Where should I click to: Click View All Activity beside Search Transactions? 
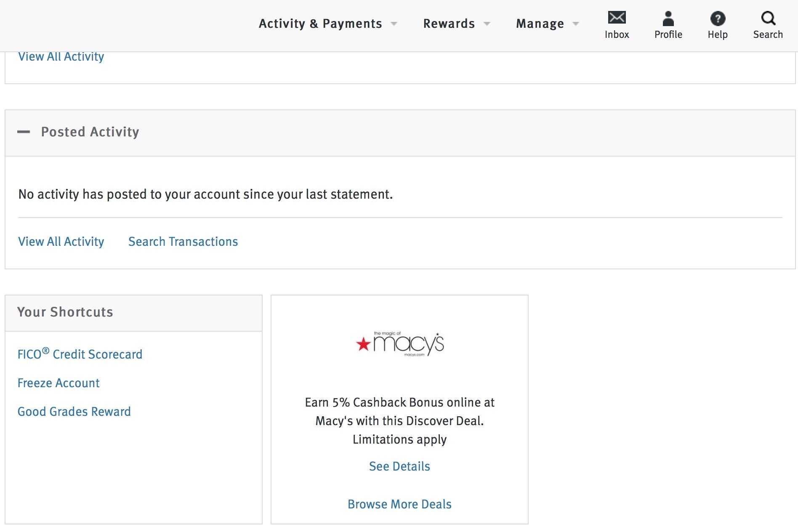(x=61, y=242)
